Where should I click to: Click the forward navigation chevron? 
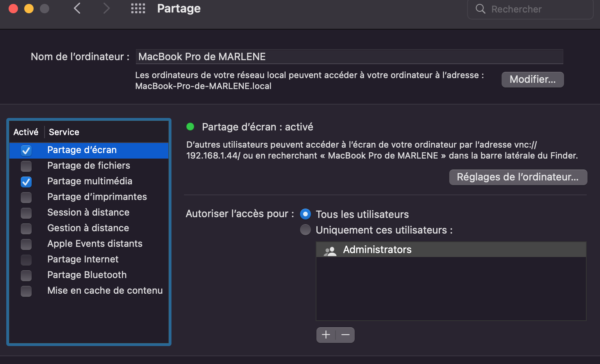[106, 8]
